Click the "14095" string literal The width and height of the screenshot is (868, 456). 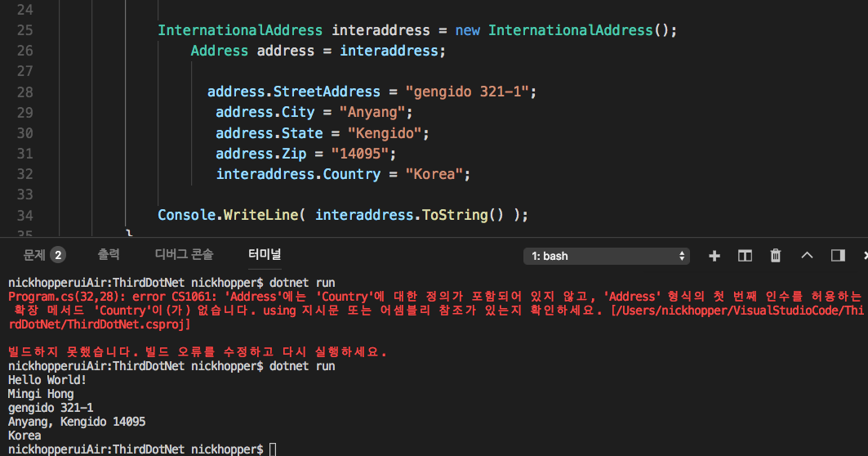click(360, 154)
